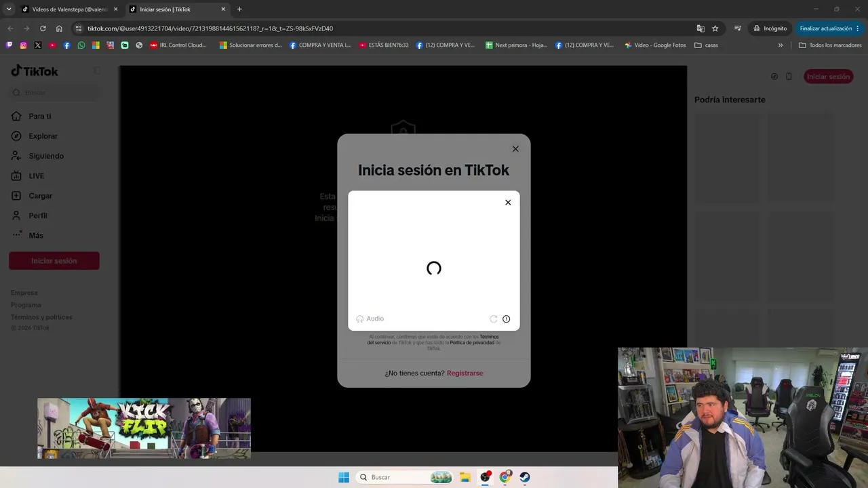Open Twitch bookmark
868x488 pixels.
(9, 45)
